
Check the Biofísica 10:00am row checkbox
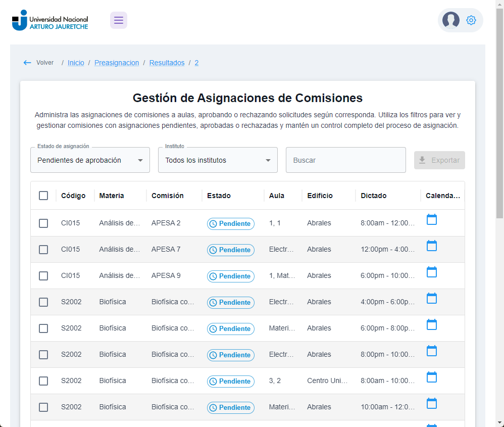43,407
